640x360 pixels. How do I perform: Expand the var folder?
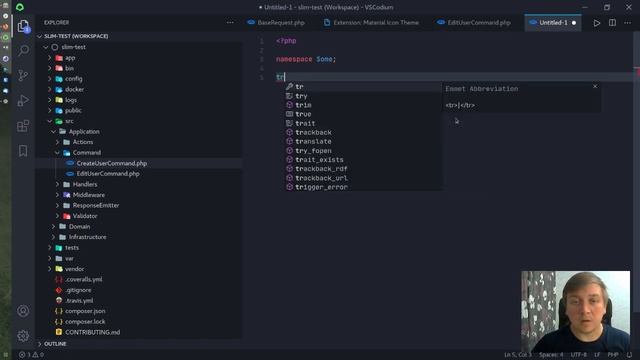point(140,258)
